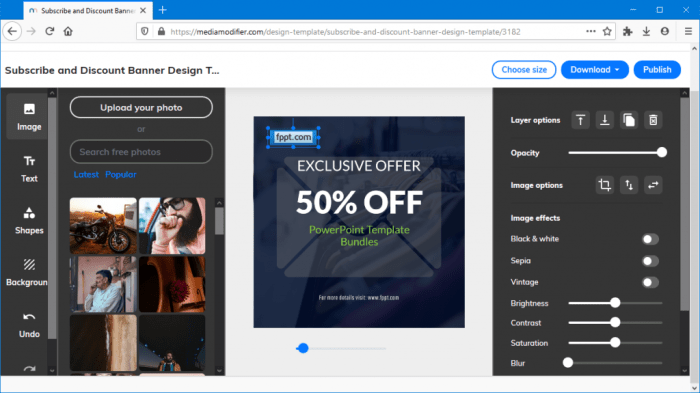
Task: Click Upload your photo button
Action: (x=141, y=107)
